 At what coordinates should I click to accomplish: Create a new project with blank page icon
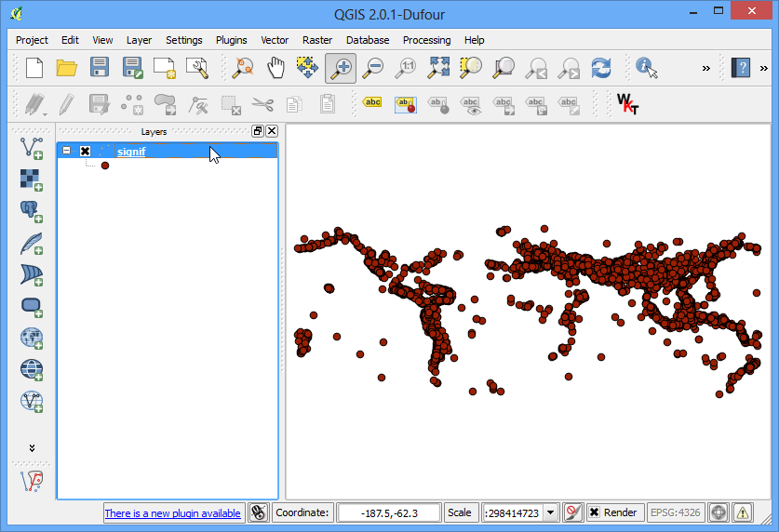[34, 68]
